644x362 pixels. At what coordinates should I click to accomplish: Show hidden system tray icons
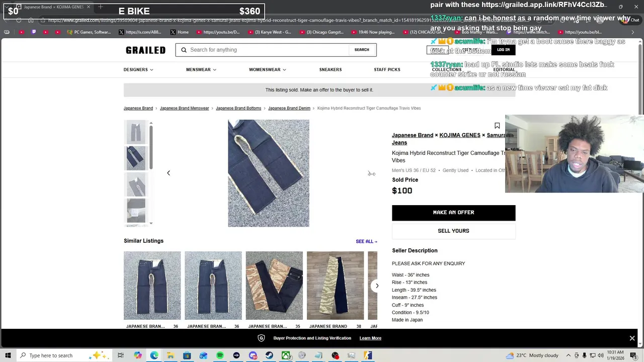(569, 355)
